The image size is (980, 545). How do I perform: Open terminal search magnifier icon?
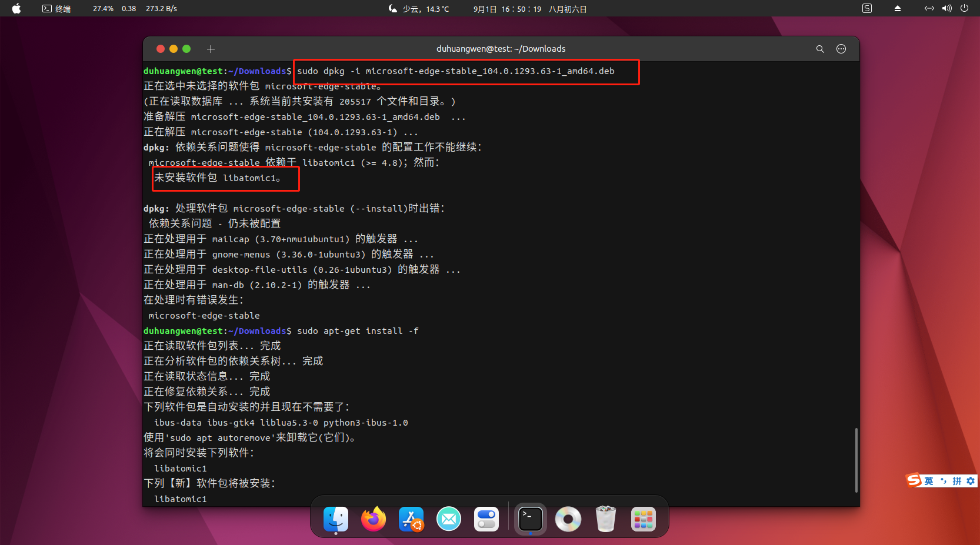click(x=820, y=49)
